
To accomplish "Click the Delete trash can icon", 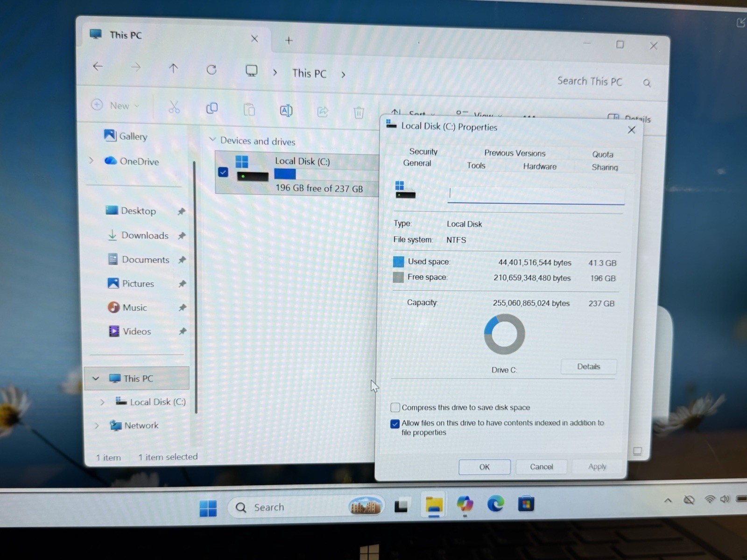I will click(359, 112).
